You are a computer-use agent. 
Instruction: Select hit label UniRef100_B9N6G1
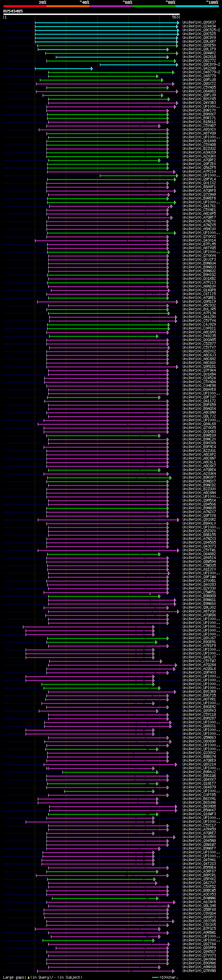[x=199, y=600]
